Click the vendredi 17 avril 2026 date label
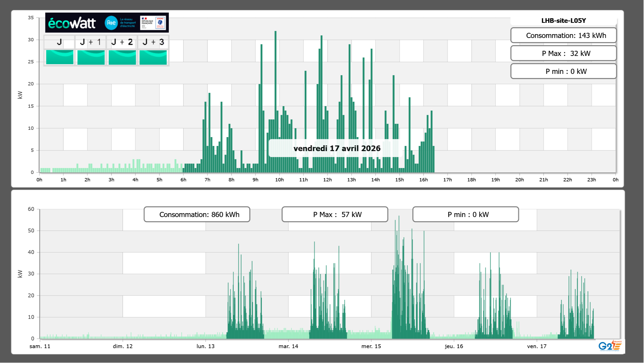 pos(337,148)
